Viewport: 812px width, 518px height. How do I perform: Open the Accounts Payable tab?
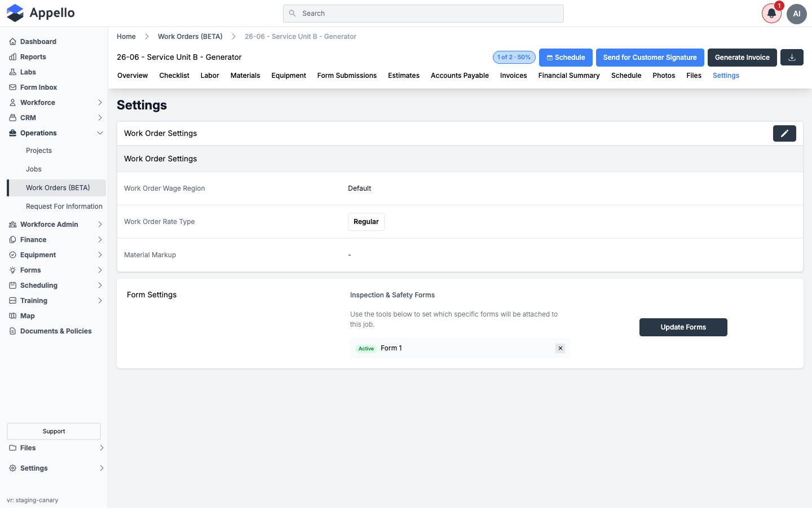click(460, 76)
